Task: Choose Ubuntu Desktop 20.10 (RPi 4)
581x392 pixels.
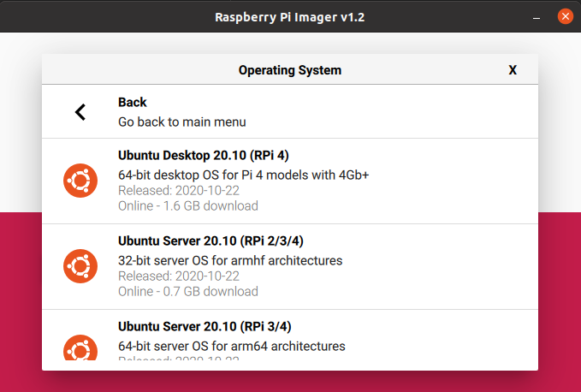Action: pos(290,181)
